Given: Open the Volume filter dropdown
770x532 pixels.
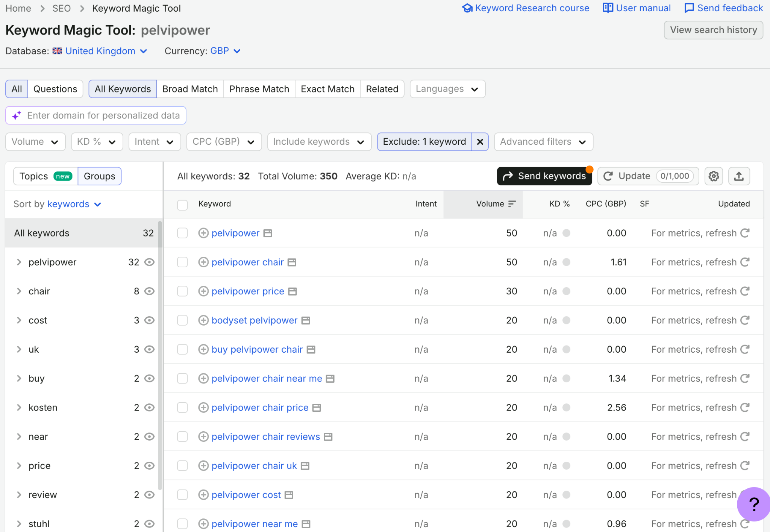Looking at the screenshot, I should [35, 142].
